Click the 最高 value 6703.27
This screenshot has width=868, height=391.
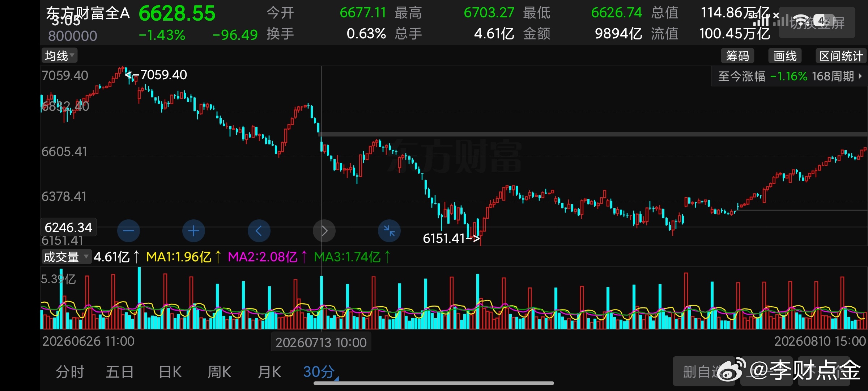pyautogui.click(x=489, y=13)
